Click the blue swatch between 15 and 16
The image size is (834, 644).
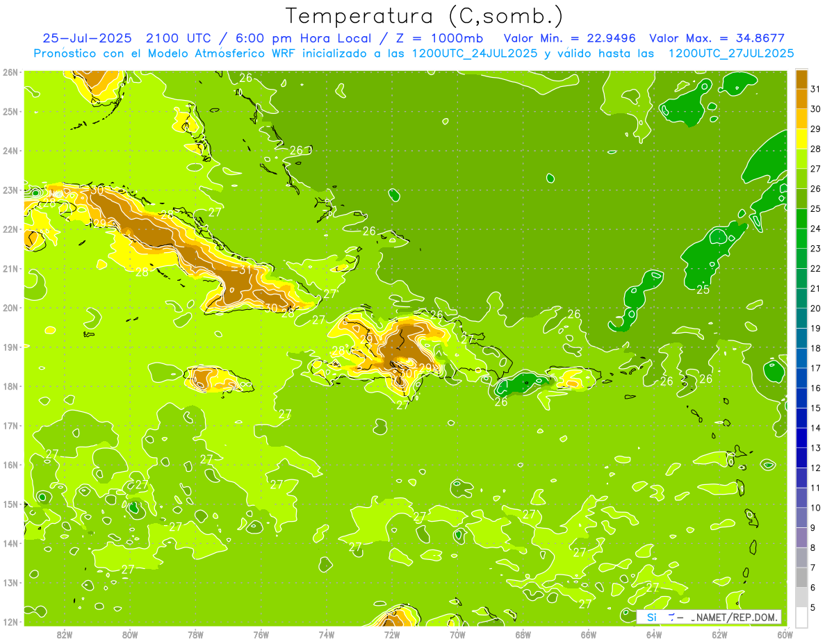pyautogui.click(x=801, y=398)
